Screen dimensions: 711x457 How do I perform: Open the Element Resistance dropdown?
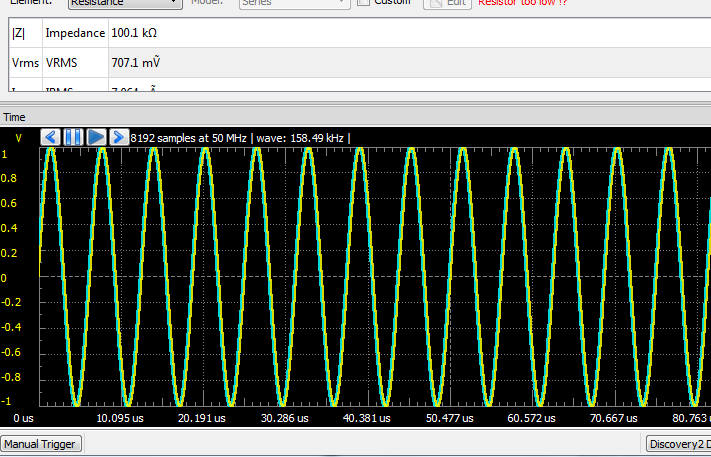click(125, 4)
